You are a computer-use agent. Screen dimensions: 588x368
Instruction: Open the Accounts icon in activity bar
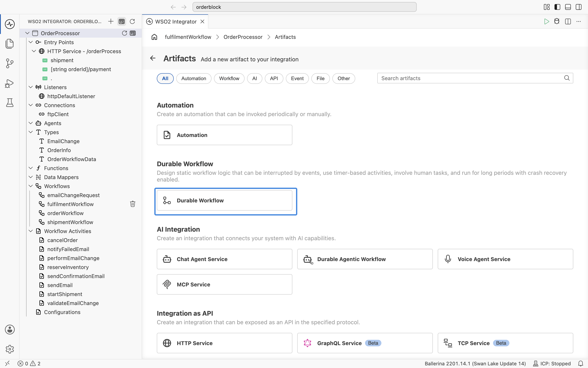[10, 330]
